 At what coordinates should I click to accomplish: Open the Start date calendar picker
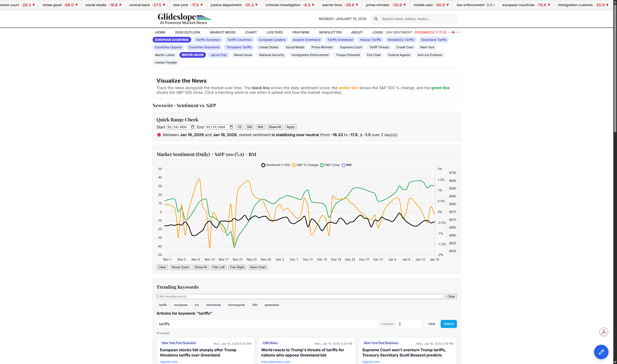[192, 127]
